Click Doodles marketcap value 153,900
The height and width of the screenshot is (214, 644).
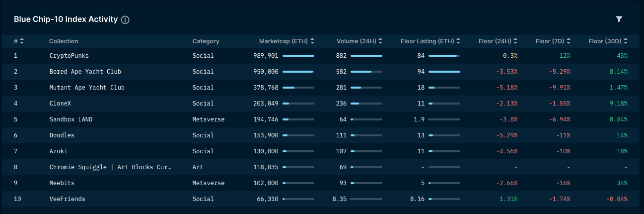[266, 135]
